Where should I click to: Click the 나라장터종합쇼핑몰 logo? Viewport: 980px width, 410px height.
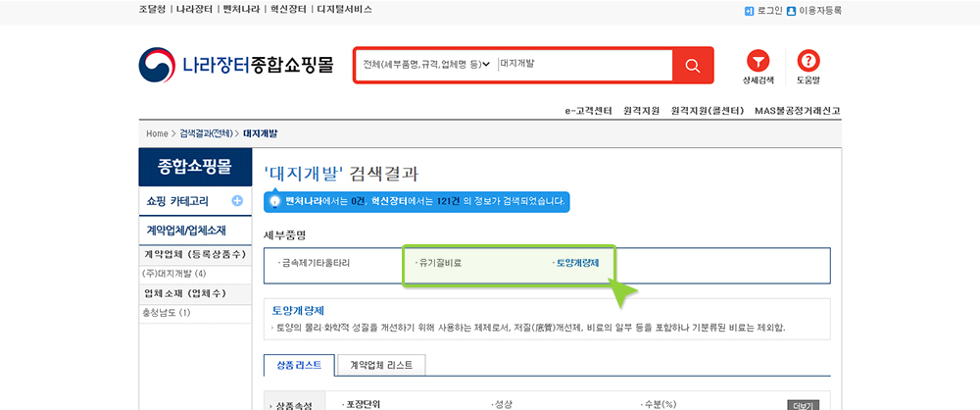(x=236, y=66)
